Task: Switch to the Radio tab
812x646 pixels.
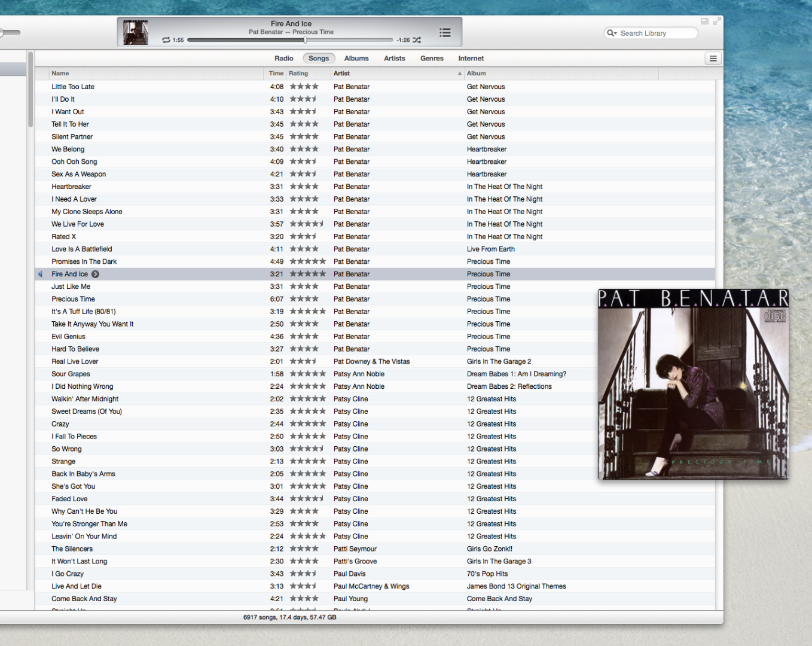Action: click(284, 59)
